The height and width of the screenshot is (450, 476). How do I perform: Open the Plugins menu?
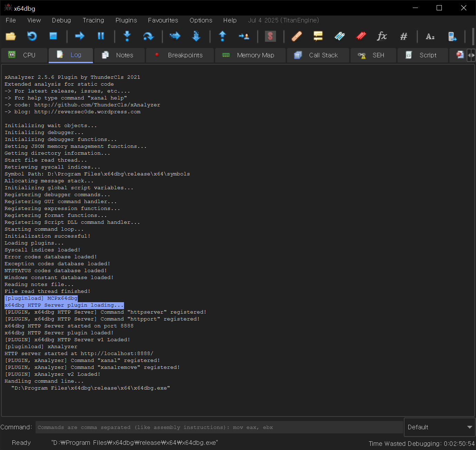[126, 20]
